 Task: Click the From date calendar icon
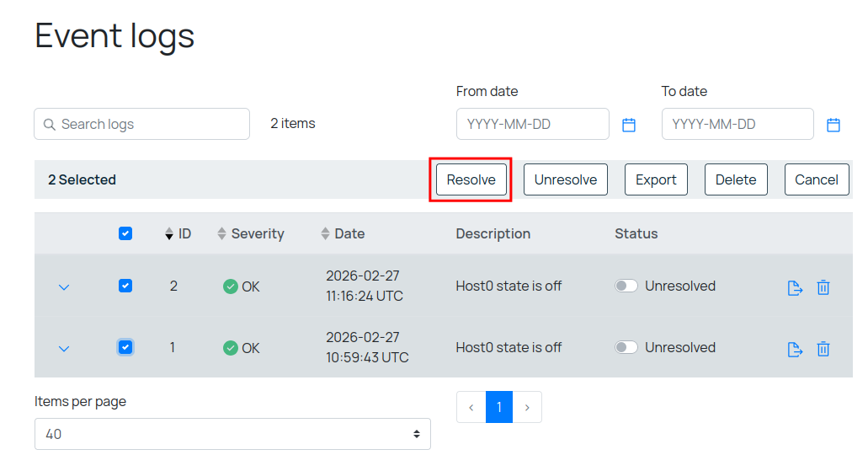(629, 125)
